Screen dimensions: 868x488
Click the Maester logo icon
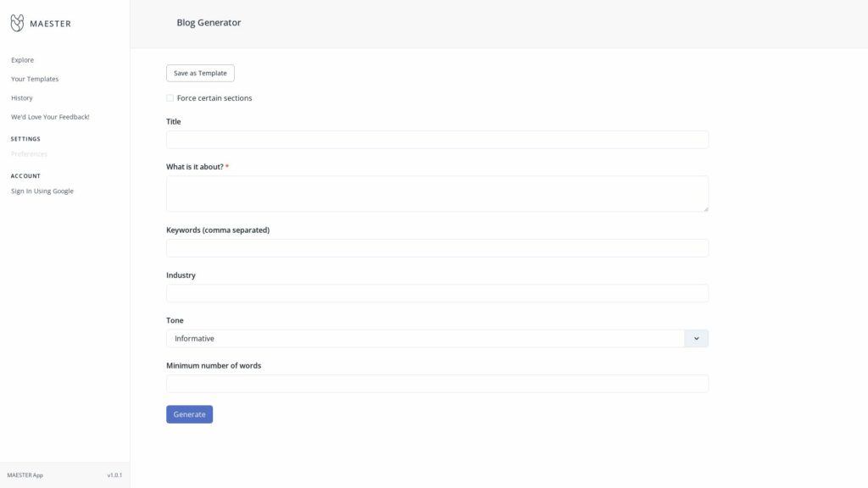point(15,23)
